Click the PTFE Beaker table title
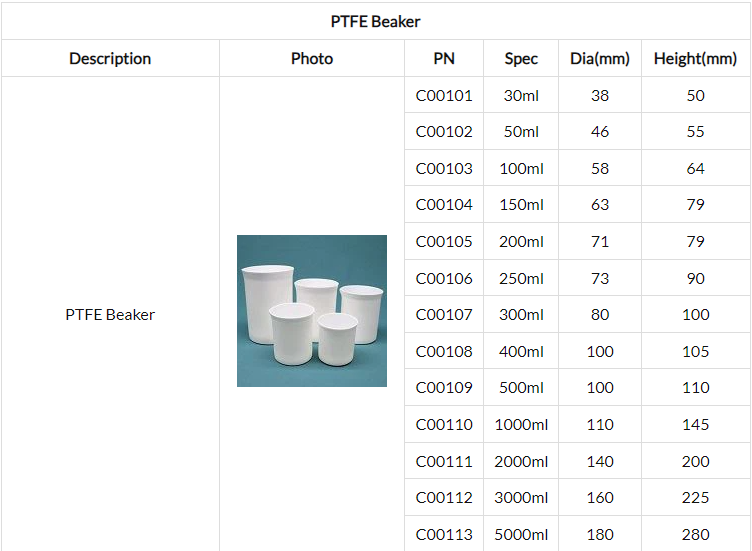This screenshot has width=752, height=551. [x=375, y=21]
